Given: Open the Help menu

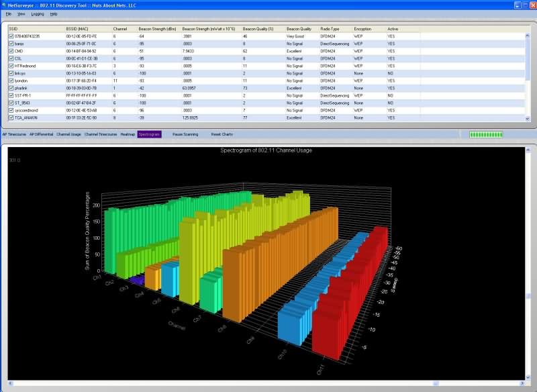Looking at the screenshot, I should pos(52,15).
